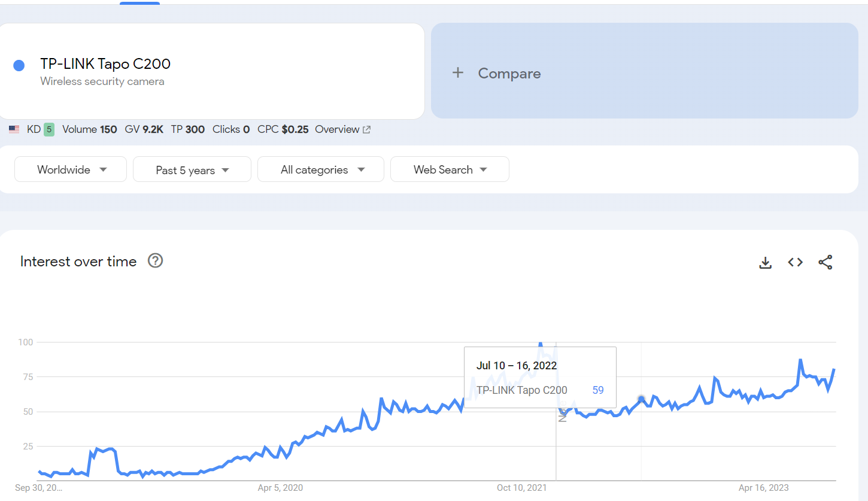This screenshot has height=501, width=868.
Task: Open the All categories dropdown
Action: (321, 169)
